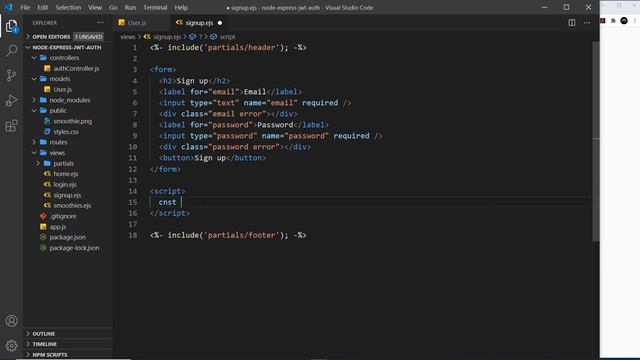Image resolution: width=640 pixels, height=360 pixels.
Task: Open the Terminal menu
Action: pyautogui.click(x=155, y=7)
